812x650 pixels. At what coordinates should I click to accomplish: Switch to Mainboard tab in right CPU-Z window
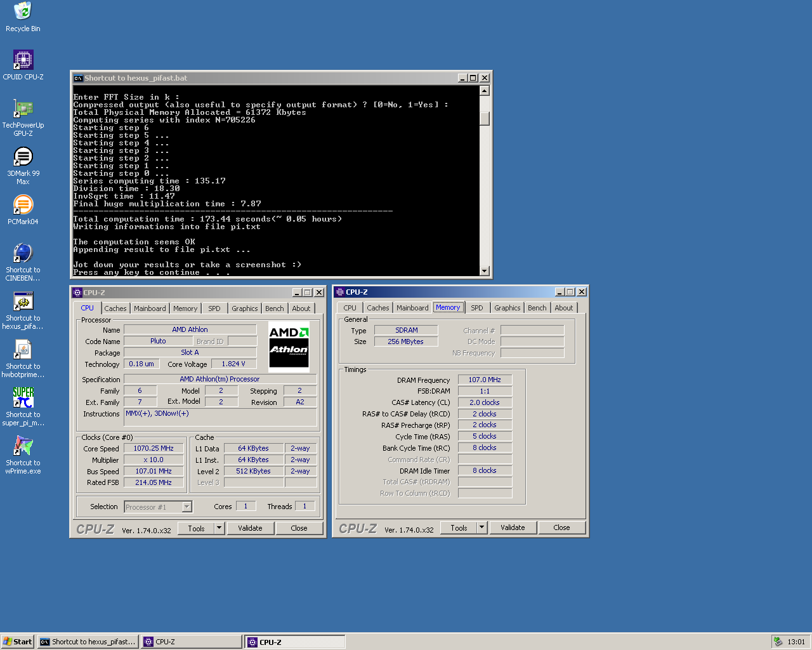[x=412, y=308]
